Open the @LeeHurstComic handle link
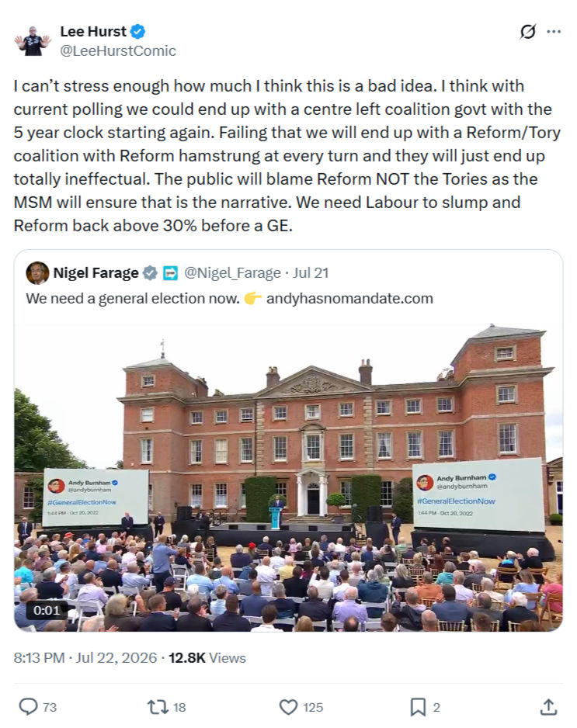The width and height of the screenshot is (577, 728). pos(118,50)
